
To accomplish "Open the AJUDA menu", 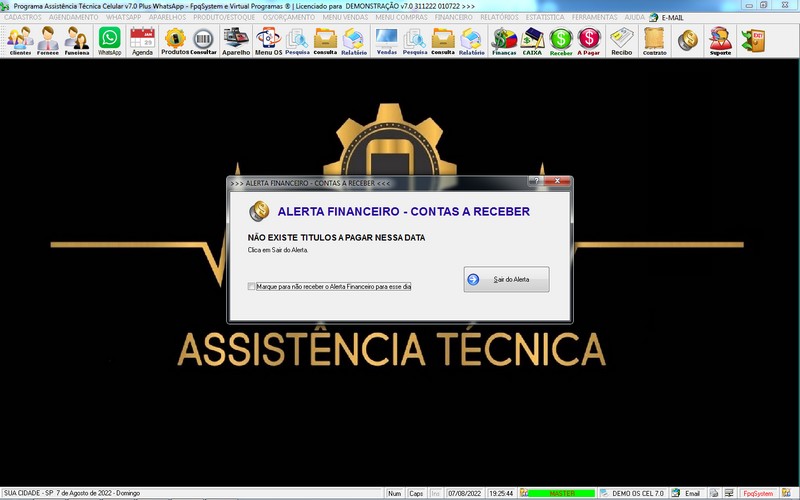I will click(635, 17).
